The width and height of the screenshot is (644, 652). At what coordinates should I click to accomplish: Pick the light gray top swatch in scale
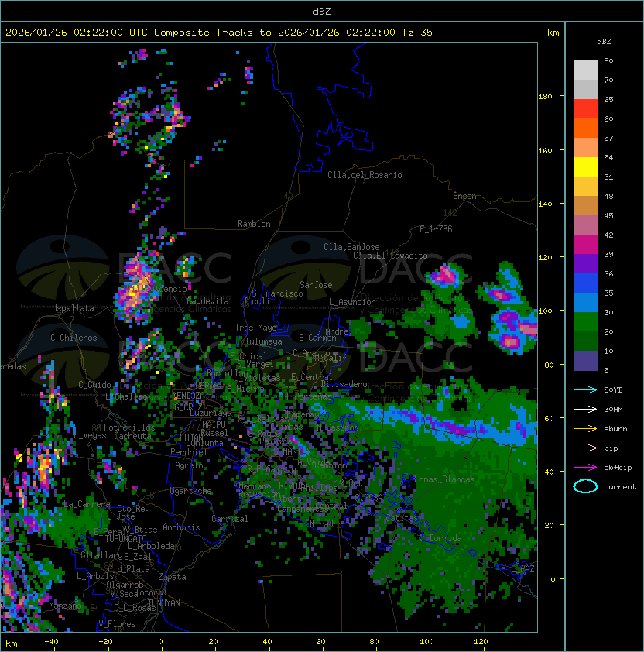click(x=585, y=70)
